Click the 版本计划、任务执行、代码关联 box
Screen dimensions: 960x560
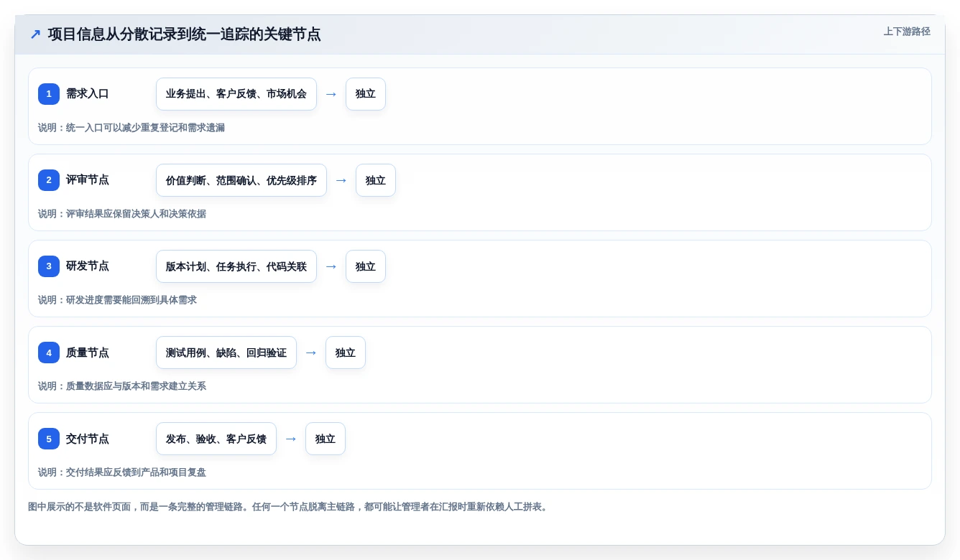coord(236,266)
